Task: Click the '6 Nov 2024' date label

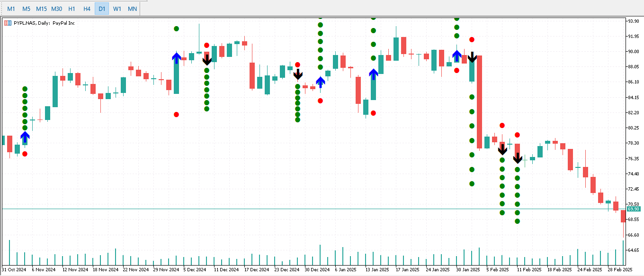Action: [44, 269]
